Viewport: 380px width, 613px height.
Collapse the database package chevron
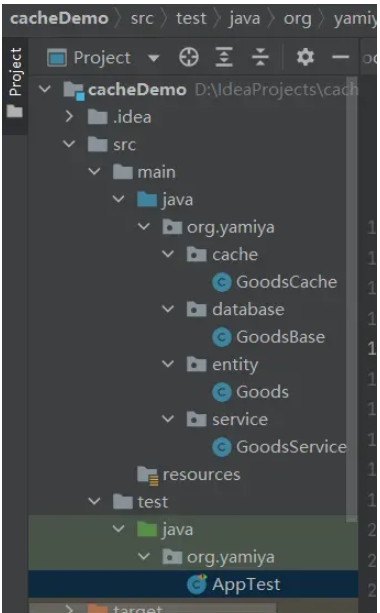[168, 309]
